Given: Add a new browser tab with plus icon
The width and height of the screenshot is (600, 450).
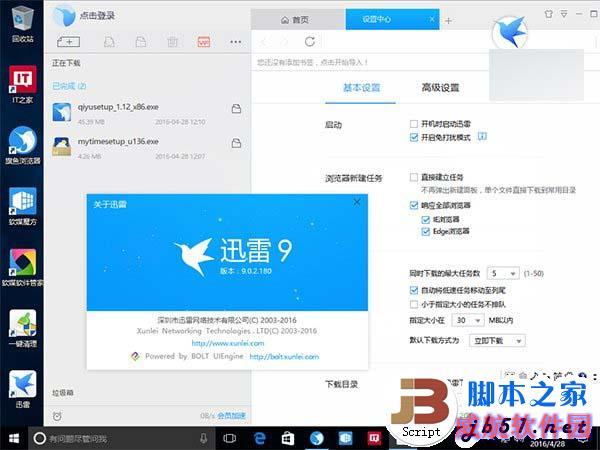Looking at the screenshot, I should 448,21.
